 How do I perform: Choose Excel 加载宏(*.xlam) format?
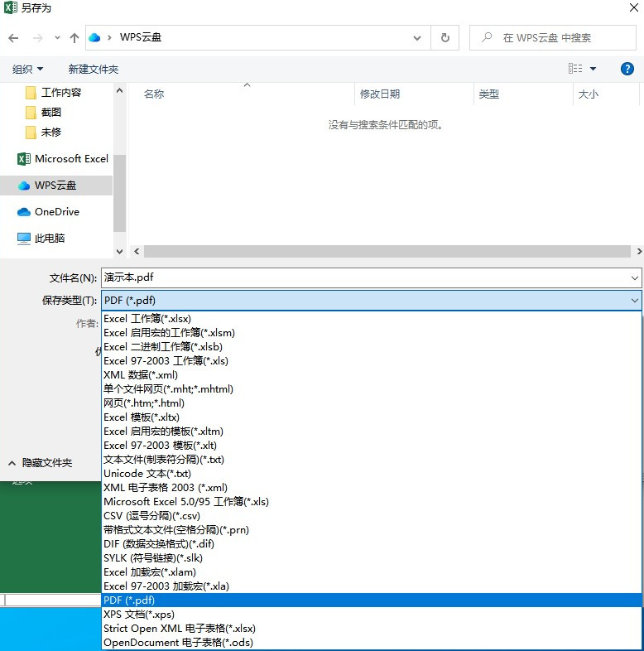coord(372,572)
